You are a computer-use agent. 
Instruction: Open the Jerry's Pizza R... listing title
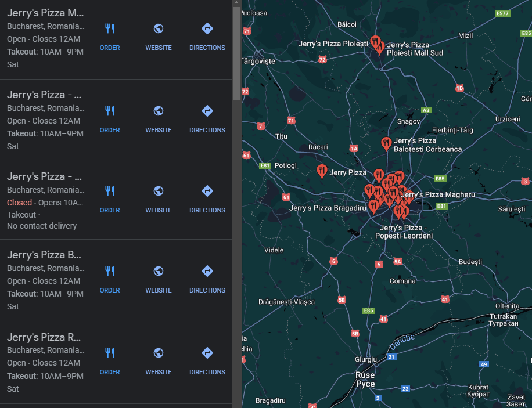click(x=44, y=337)
